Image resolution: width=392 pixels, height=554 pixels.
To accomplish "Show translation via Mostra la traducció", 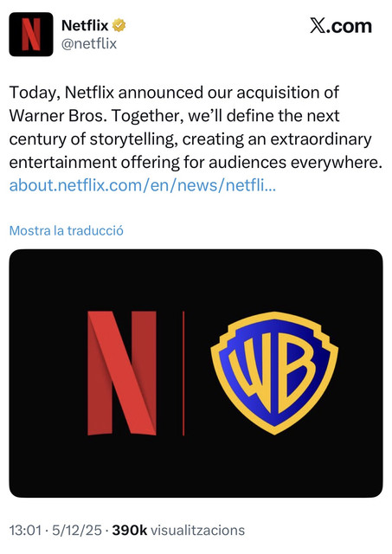I will click(x=67, y=231).
